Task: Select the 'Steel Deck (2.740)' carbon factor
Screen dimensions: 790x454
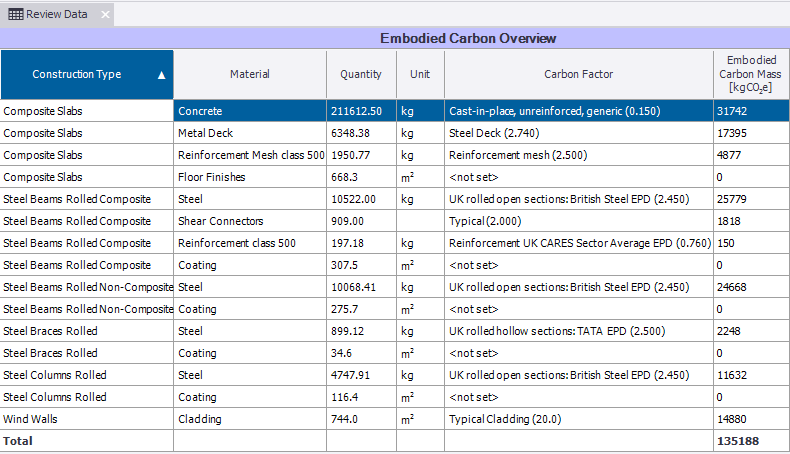Action: [578, 133]
